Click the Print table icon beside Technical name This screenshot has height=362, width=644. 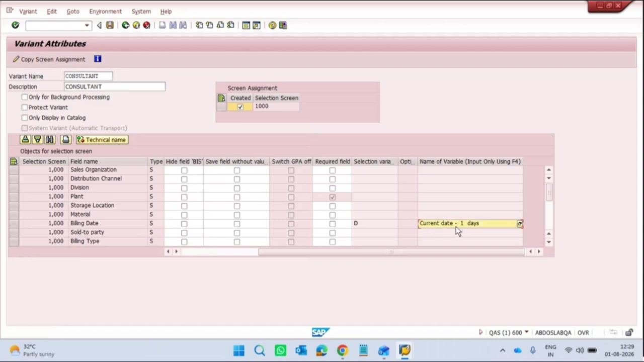[x=65, y=140]
